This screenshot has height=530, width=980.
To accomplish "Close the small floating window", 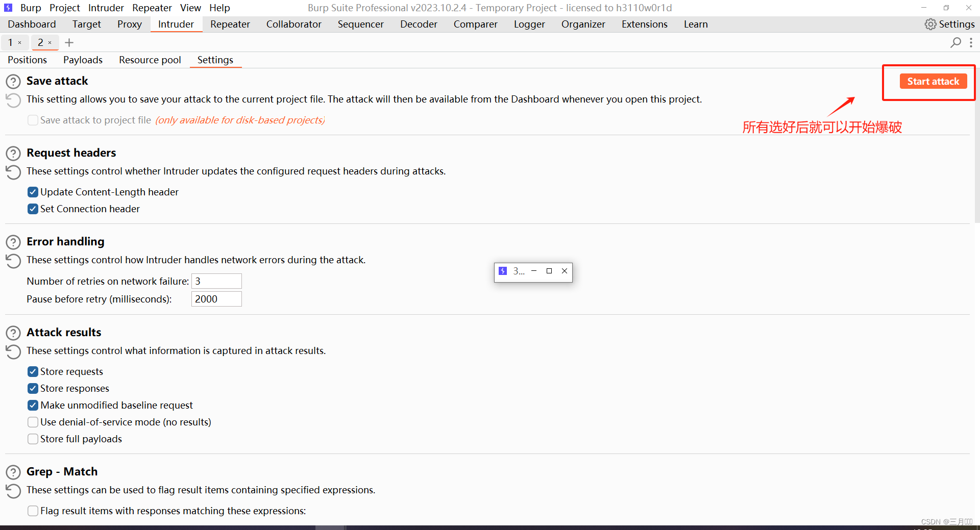I will click(x=565, y=271).
